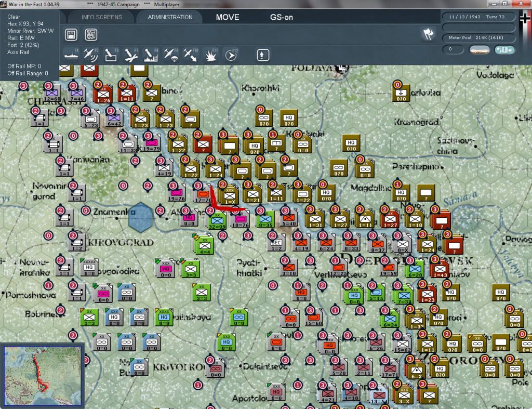This screenshot has width=532, height=409.
Task: Select the orange armor unit labeled 15=60
Action: tap(313, 318)
